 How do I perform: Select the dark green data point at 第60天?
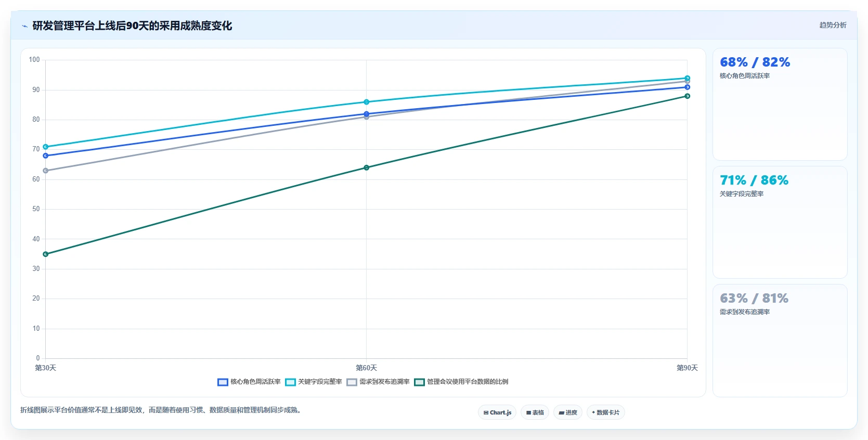point(367,167)
